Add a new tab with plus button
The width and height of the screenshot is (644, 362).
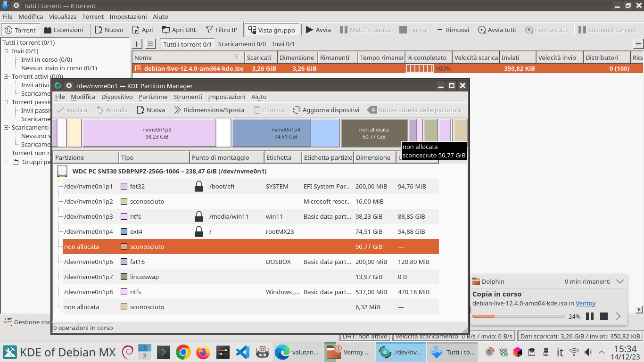(x=136, y=44)
